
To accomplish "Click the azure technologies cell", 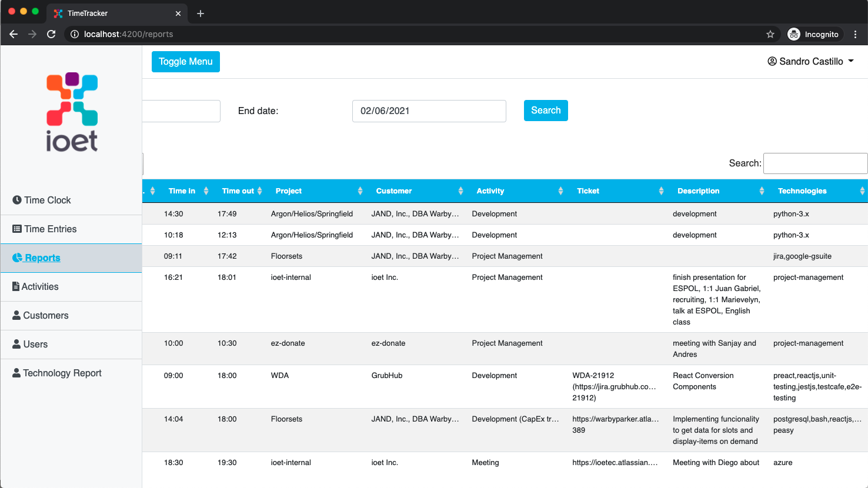I will 783,463.
